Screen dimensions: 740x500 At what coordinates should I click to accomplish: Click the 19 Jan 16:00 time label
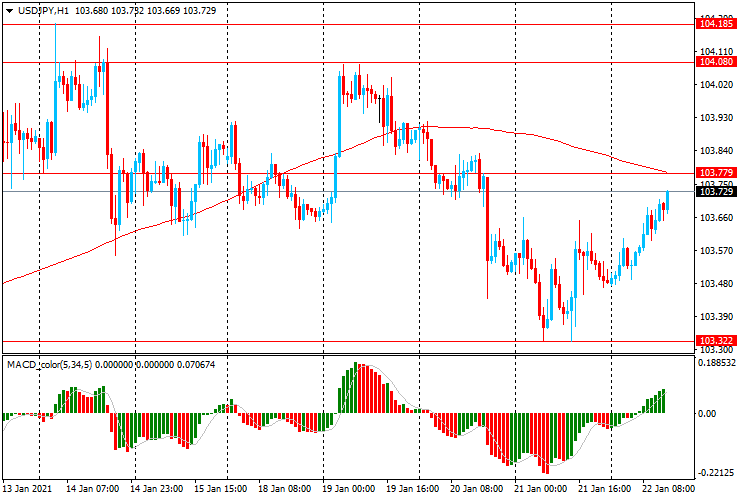point(412,488)
